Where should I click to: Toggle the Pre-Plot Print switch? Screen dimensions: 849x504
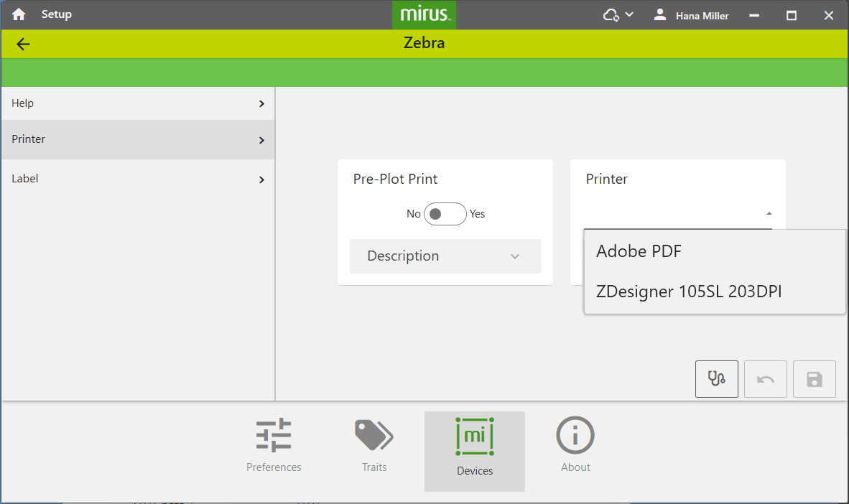445,214
